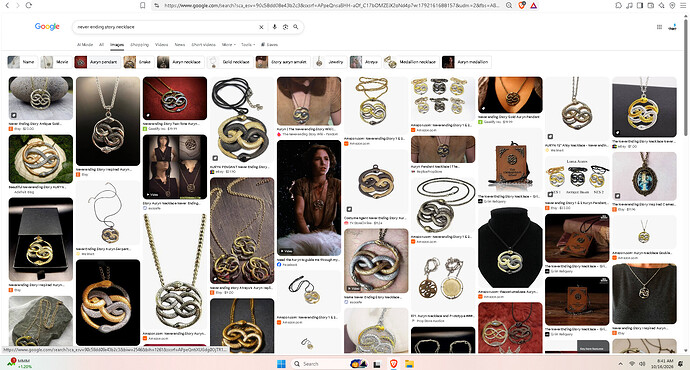Open the MMM stock widget on taskbar
This screenshot has width=690, height=370.
19,363
